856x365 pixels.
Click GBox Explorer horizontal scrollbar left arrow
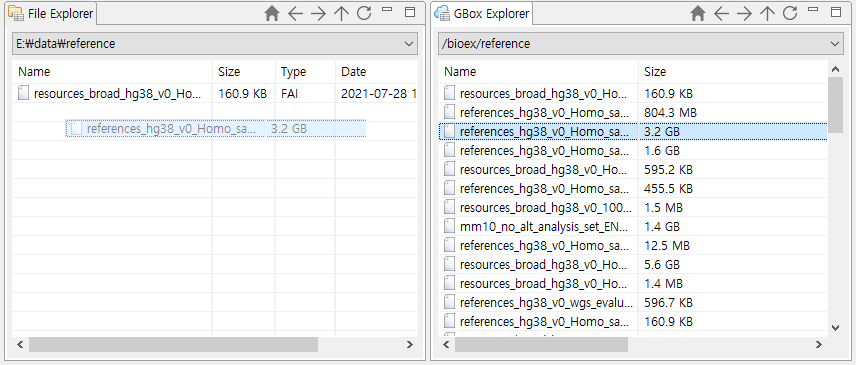click(x=447, y=344)
